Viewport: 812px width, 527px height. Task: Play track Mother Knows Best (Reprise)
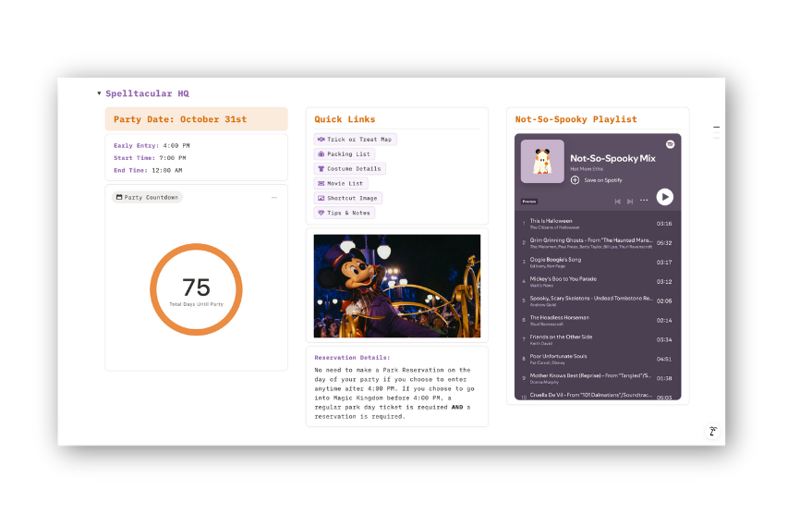coord(598,378)
